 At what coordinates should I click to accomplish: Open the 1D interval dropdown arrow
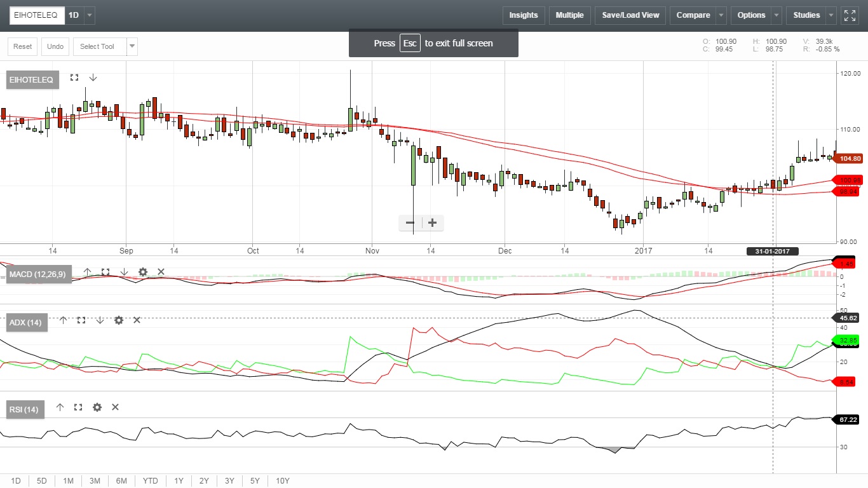[89, 15]
